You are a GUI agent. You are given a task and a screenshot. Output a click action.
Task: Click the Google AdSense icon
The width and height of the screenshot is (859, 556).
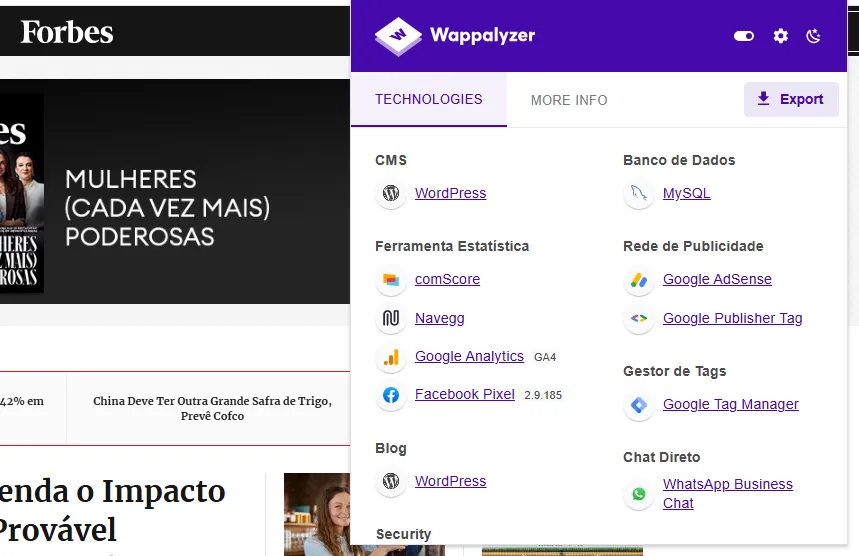[639, 279]
